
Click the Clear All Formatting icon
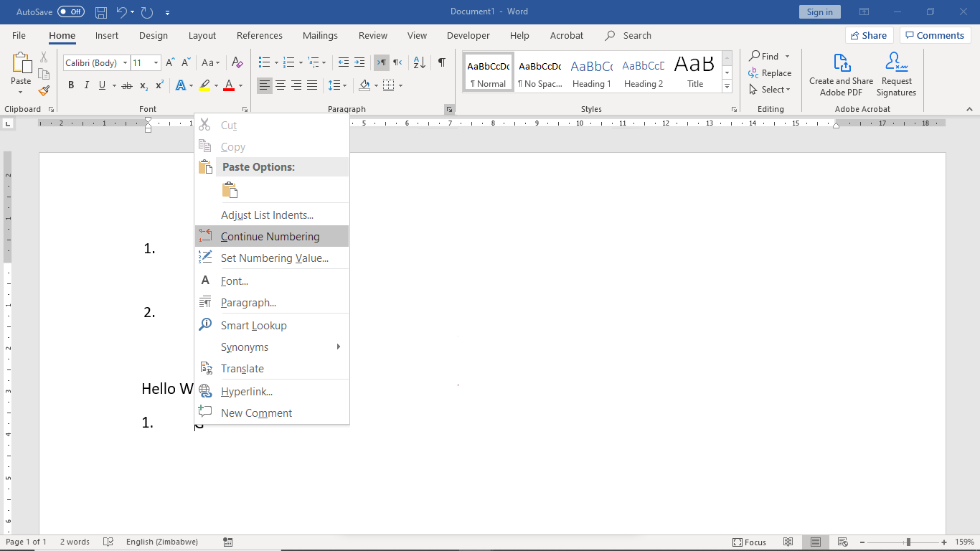click(x=239, y=63)
